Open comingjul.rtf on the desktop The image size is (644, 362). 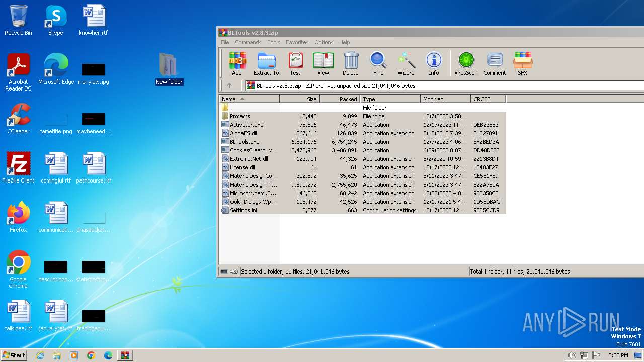[x=56, y=168]
